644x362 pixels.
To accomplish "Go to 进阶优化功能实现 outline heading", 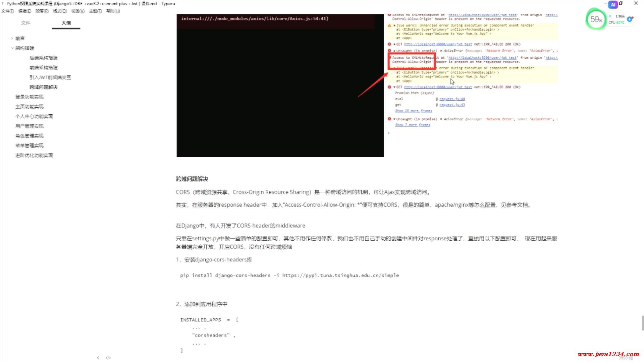I will pyautogui.click(x=34, y=155).
